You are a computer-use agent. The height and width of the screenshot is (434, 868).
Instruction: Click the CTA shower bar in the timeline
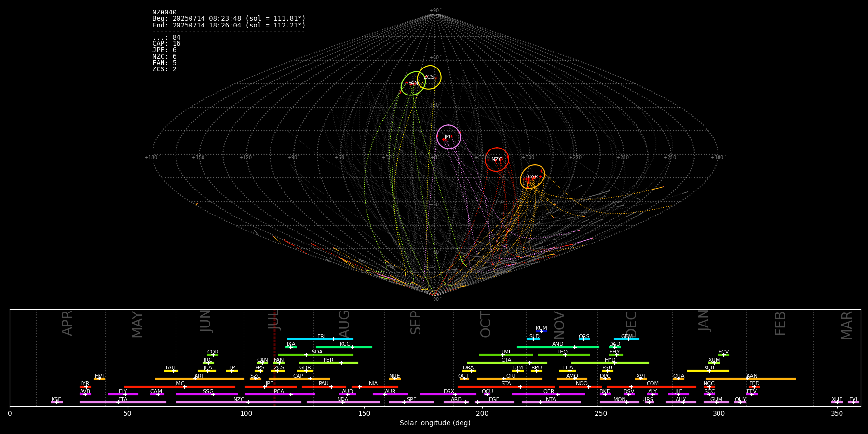(507, 363)
